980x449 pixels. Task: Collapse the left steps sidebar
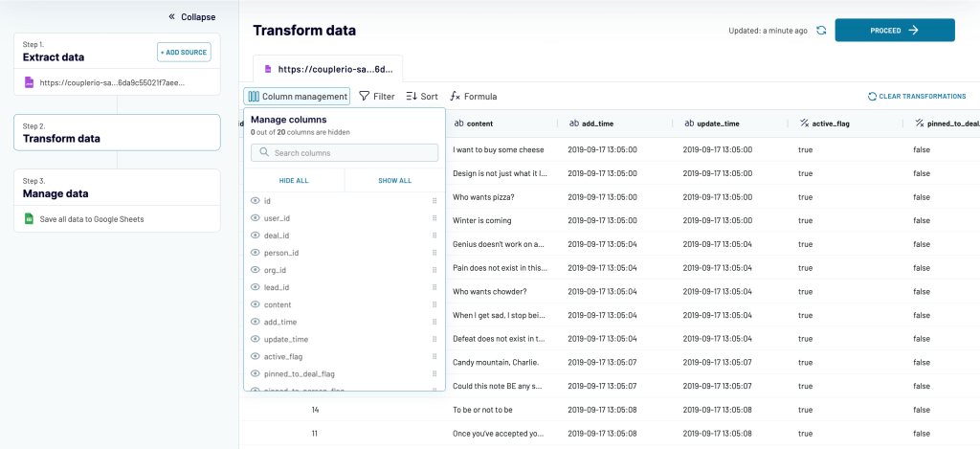pyautogui.click(x=191, y=17)
